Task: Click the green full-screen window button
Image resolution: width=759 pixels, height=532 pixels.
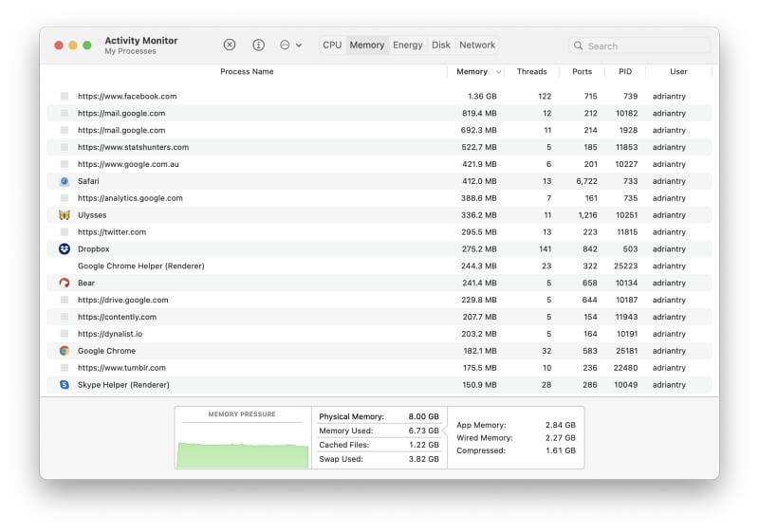Action: coord(87,45)
